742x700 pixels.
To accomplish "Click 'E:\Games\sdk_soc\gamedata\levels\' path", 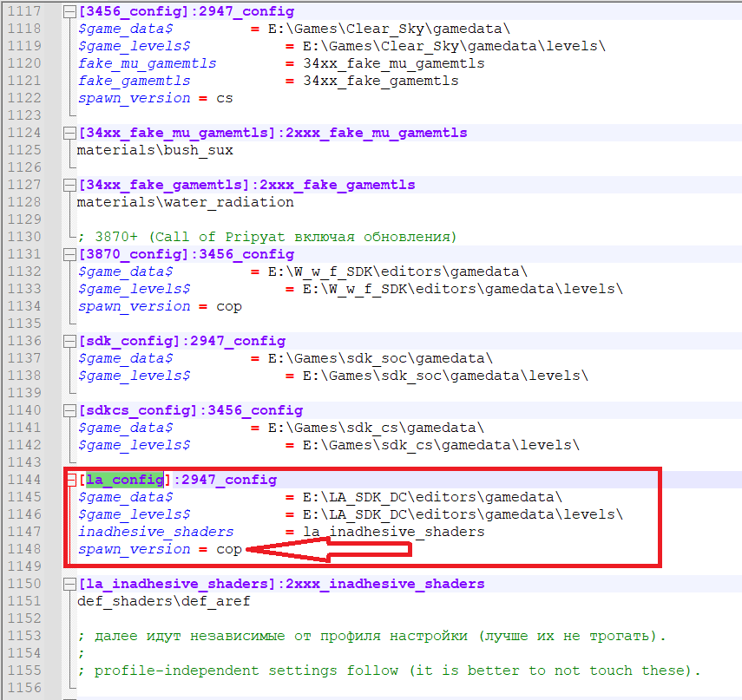I will pyautogui.click(x=446, y=376).
